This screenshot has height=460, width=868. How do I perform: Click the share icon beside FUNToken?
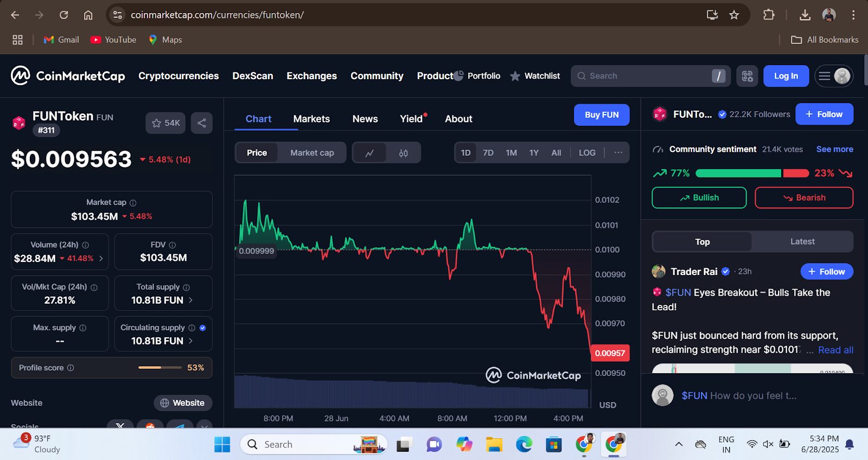click(x=201, y=123)
